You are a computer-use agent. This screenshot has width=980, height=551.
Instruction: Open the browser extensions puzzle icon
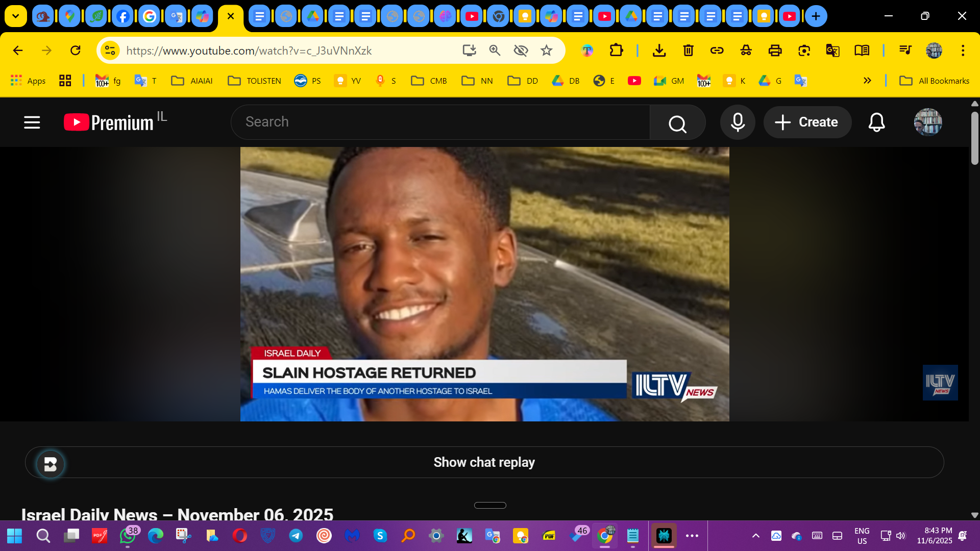click(x=616, y=51)
